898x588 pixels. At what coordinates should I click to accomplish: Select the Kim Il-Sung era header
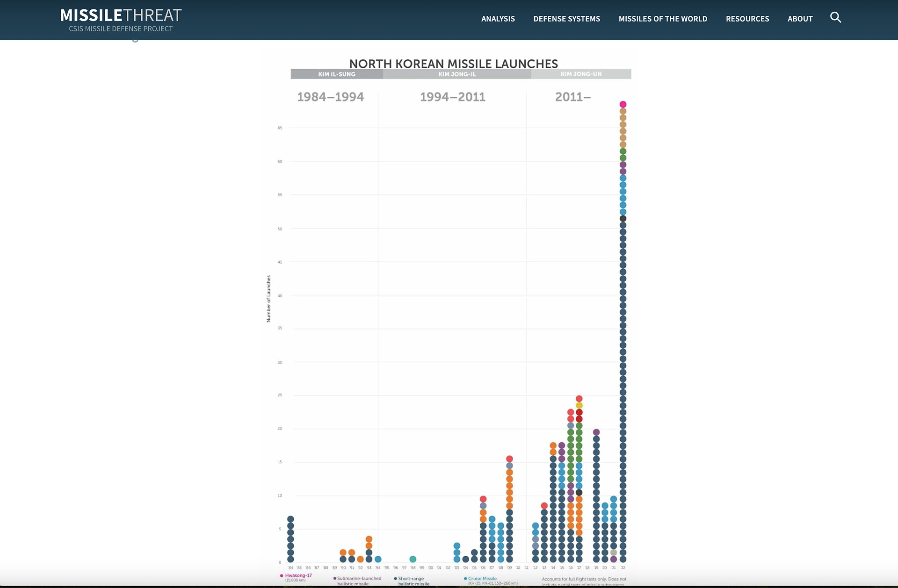pos(337,74)
